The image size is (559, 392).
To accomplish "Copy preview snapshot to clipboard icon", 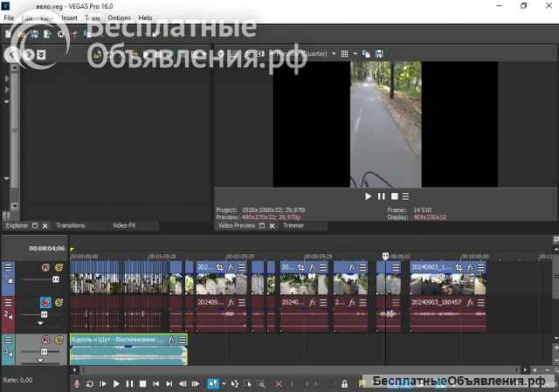I will pos(366,54).
